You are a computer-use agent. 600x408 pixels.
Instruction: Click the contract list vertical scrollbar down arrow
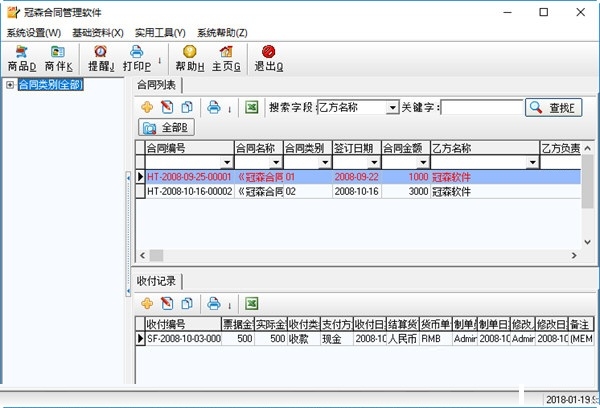click(x=588, y=242)
